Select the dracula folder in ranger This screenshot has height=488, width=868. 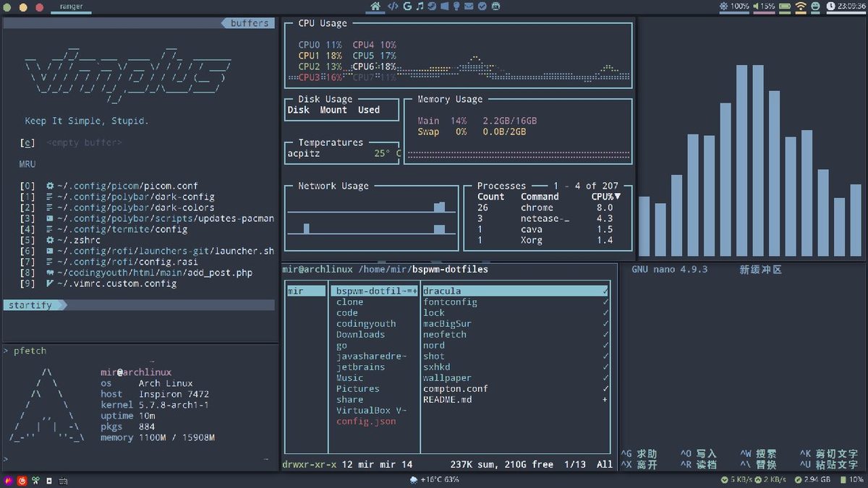pos(516,291)
